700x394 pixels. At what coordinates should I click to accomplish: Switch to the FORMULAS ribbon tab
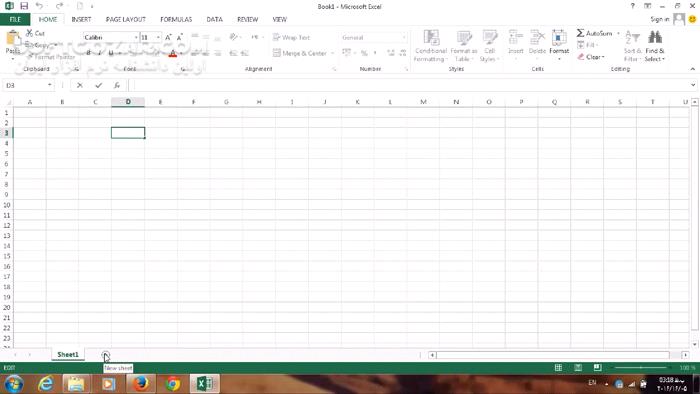pyautogui.click(x=176, y=20)
